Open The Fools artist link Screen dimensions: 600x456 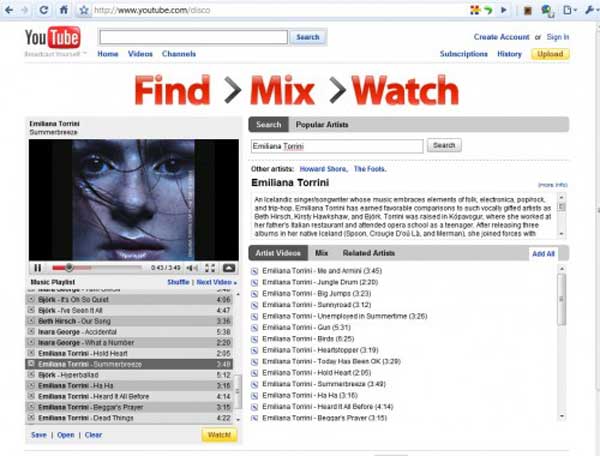370,169
